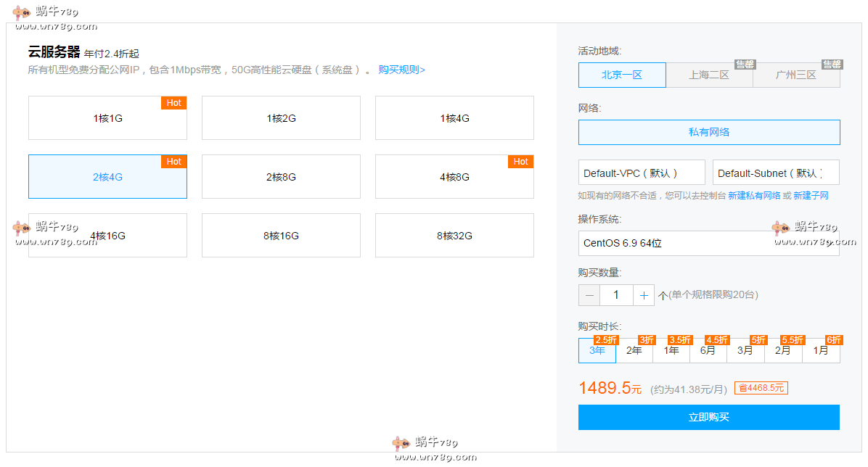Switch region to 北京一区
This screenshot has height=467, width=868.
(x=622, y=75)
